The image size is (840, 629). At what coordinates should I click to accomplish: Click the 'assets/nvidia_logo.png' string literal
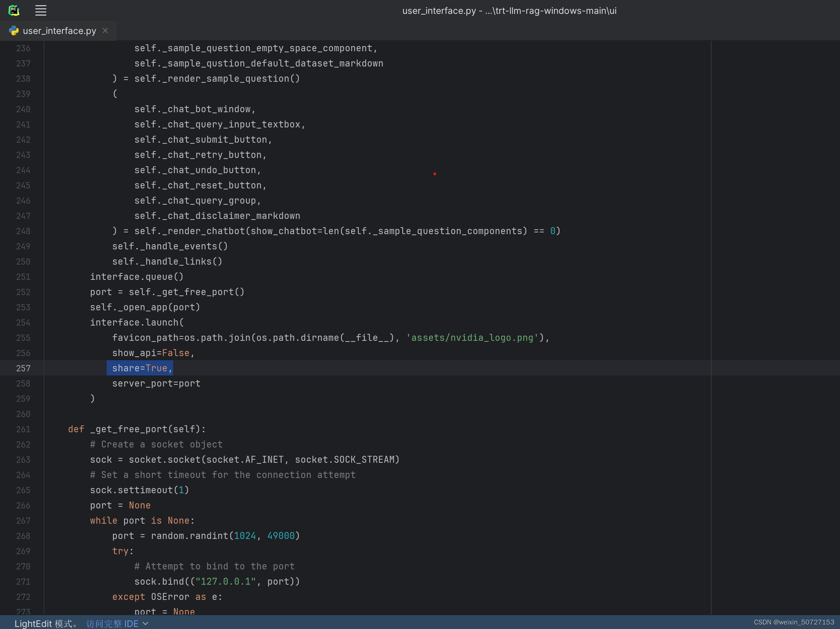click(472, 338)
